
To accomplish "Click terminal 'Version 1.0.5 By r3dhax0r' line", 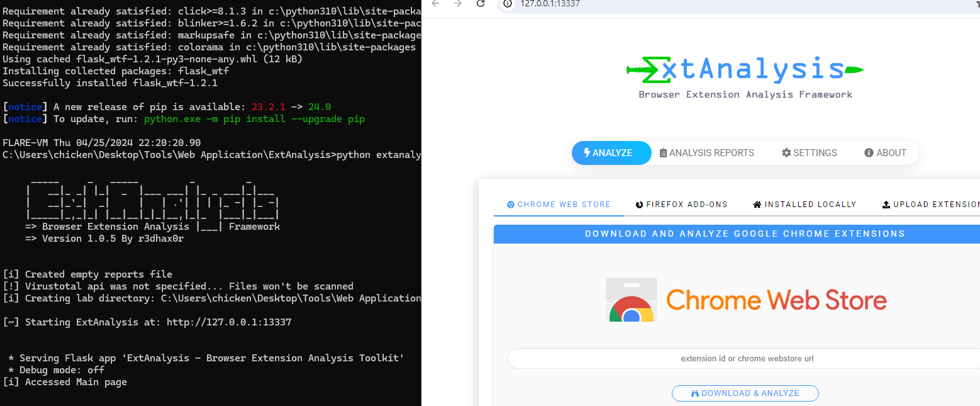I will click(x=104, y=239).
